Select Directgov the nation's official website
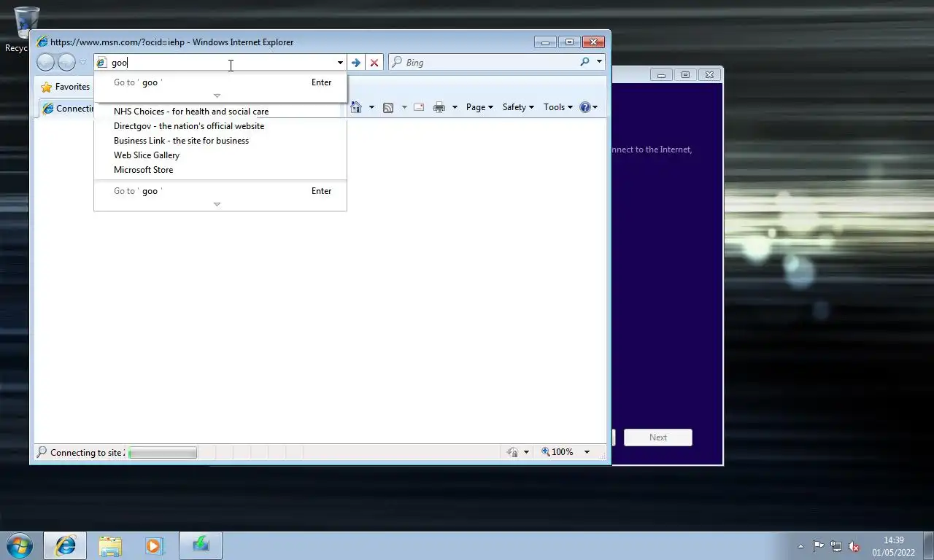This screenshot has height=560, width=934. (220, 126)
